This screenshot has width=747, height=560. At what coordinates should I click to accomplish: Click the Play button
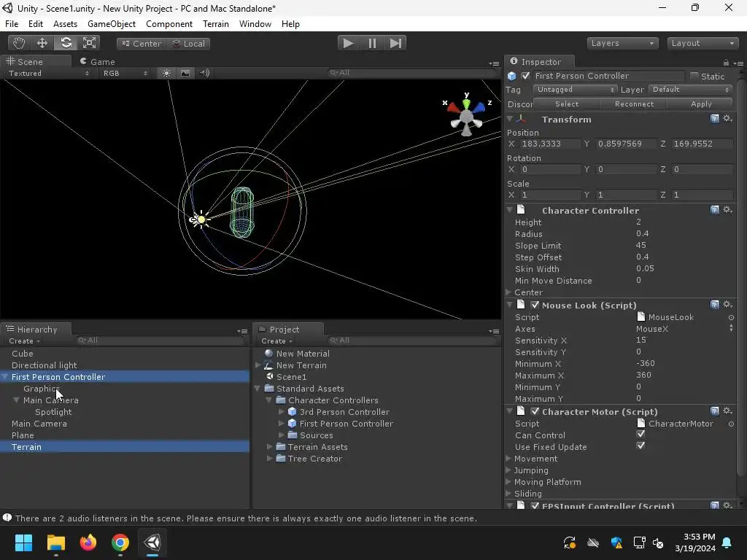tap(349, 43)
